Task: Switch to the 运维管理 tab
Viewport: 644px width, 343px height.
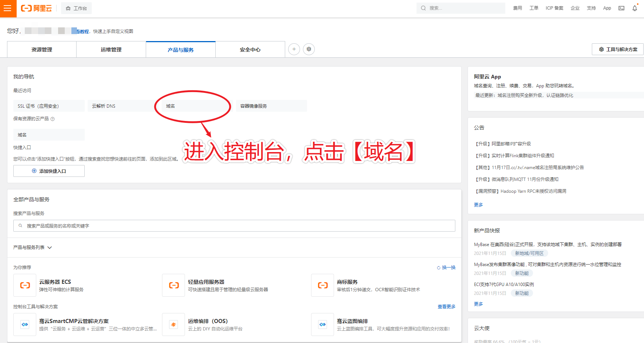Action: pos(111,50)
